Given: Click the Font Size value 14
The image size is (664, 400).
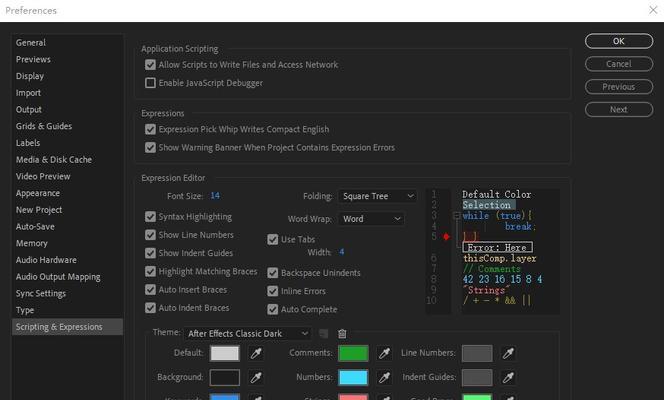Looking at the screenshot, I should pyautogui.click(x=215, y=196).
